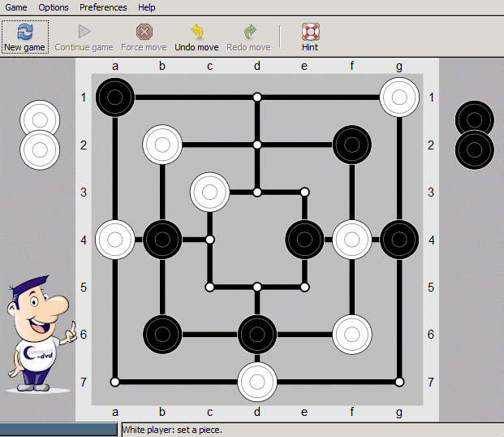The image size is (504, 437).
Task: Undo the last move
Action: [196, 37]
